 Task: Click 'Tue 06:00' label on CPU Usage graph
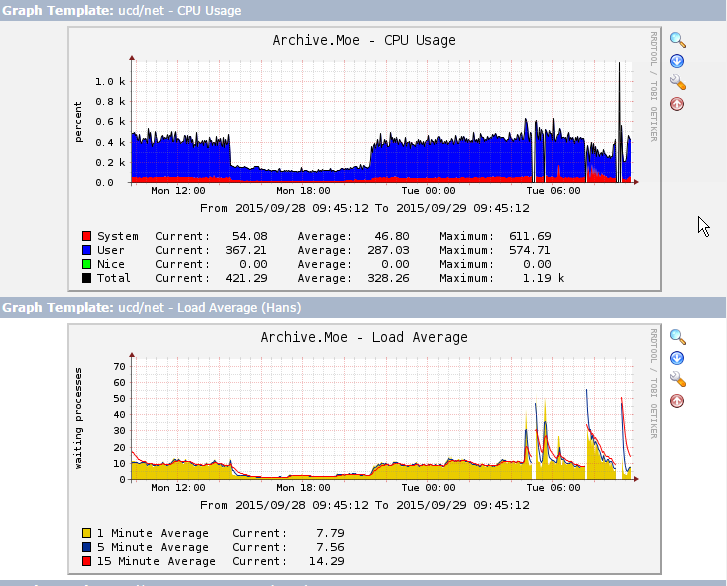[x=553, y=191]
